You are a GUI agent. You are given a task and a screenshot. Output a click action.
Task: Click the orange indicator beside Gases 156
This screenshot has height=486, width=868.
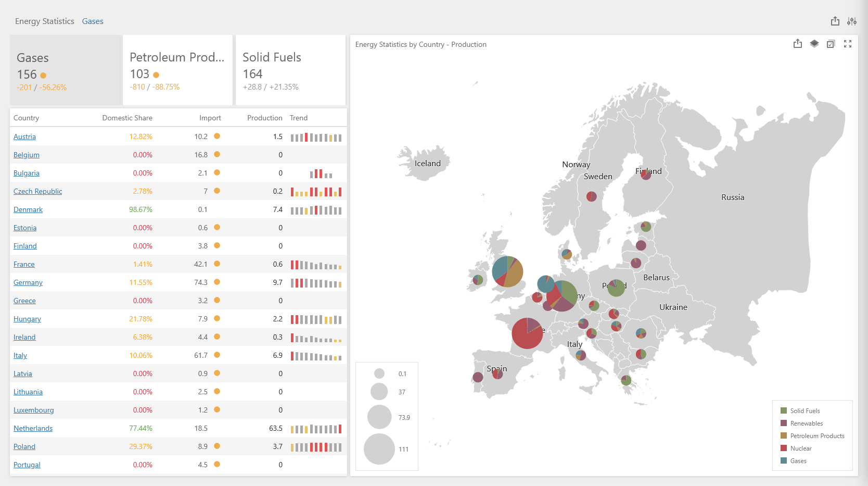tap(43, 76)
